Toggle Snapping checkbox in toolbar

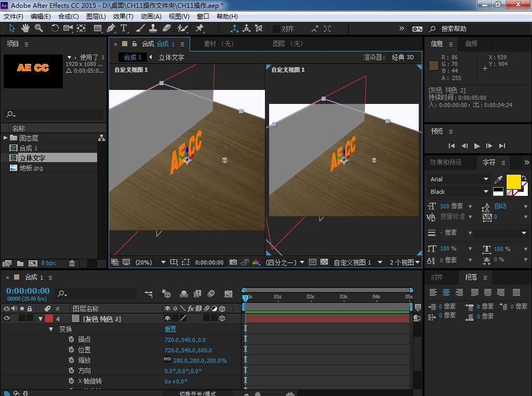[x=276, y=29]
